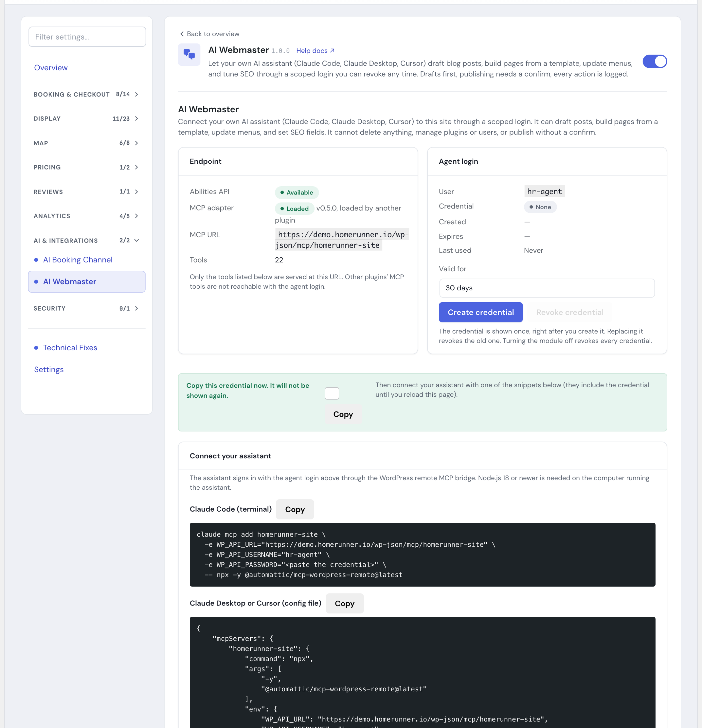Expand the Display settings section
The image size is (702, 728).
click(x=86, y=119)
